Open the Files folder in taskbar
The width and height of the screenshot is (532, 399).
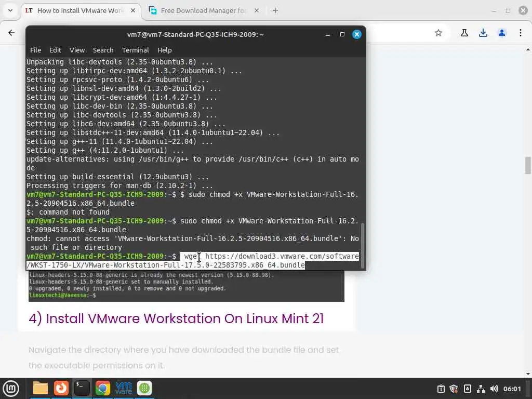[x=41, y=388]
